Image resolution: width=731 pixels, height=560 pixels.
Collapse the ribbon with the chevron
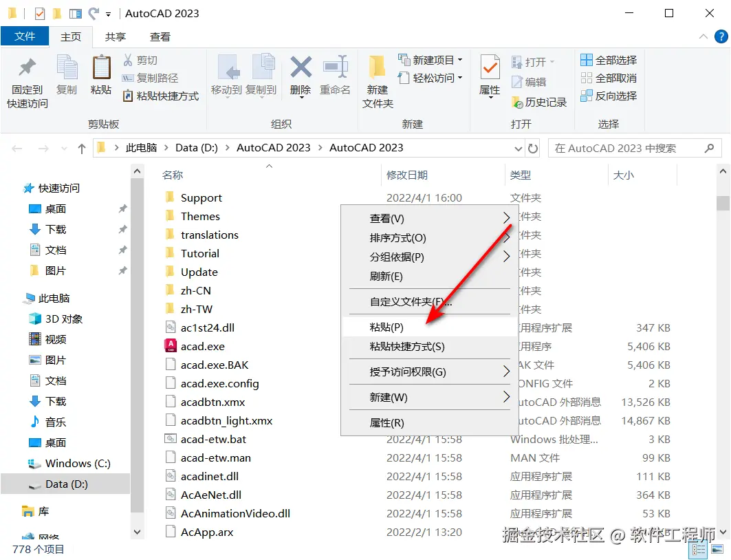pyautogui.click(x=703, y=36)
